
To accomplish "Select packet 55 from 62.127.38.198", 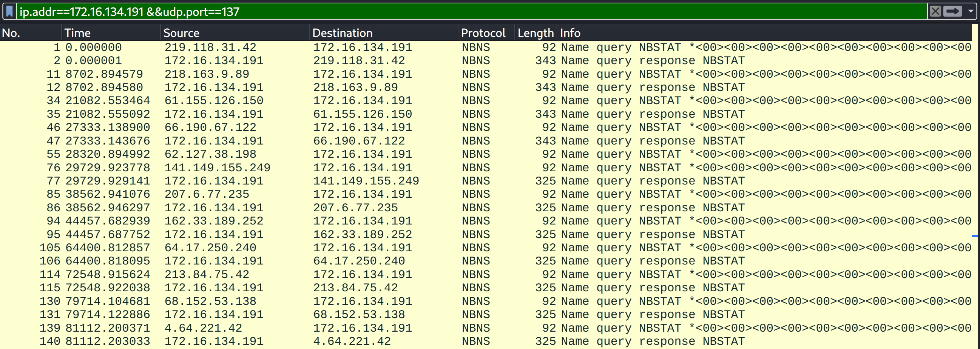I will (x=486, y=154).
